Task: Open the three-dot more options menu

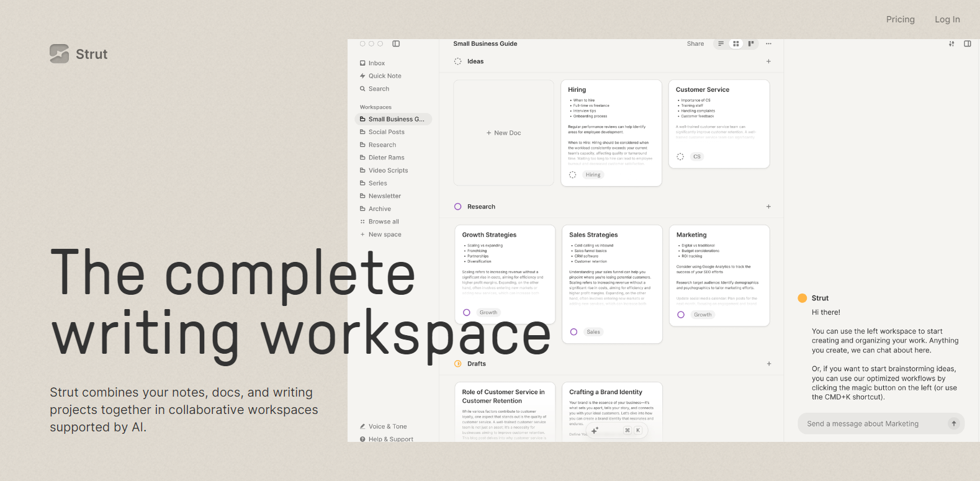Action: (768, 43)
